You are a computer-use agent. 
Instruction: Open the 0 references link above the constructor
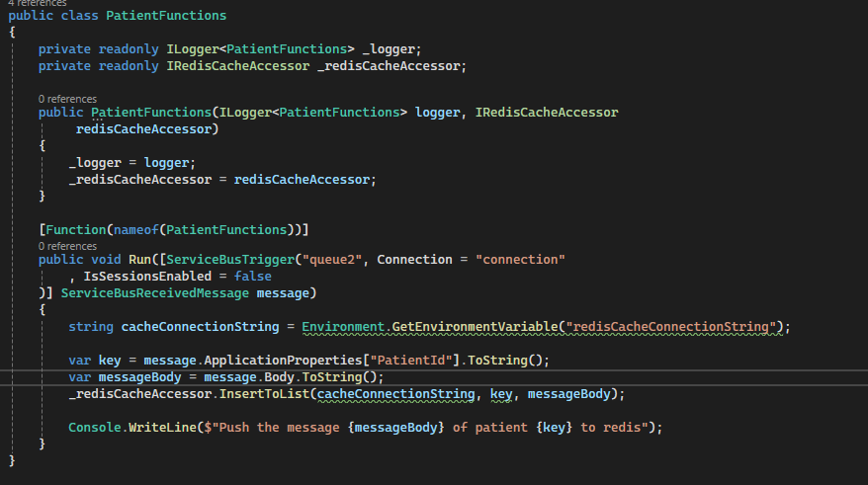[67, 99]
